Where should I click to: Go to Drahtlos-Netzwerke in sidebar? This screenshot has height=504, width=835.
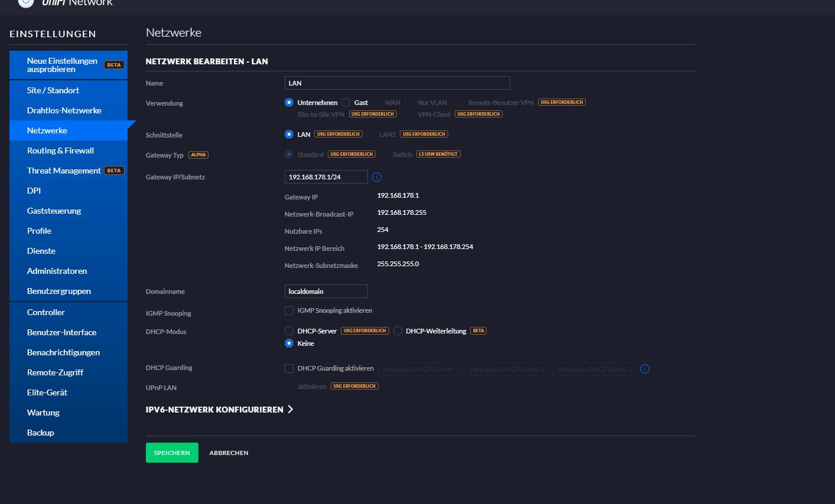point(64,110)
